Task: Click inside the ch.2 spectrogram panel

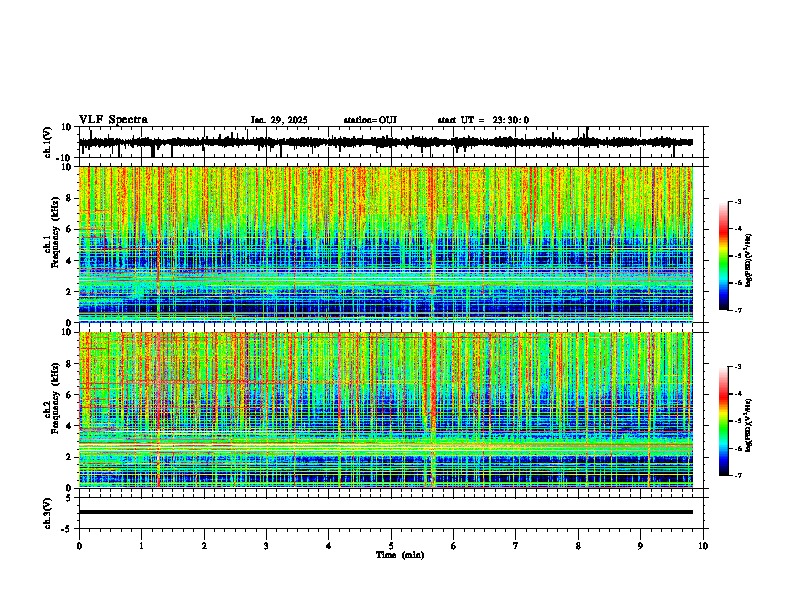Action: tap(390, 410)
